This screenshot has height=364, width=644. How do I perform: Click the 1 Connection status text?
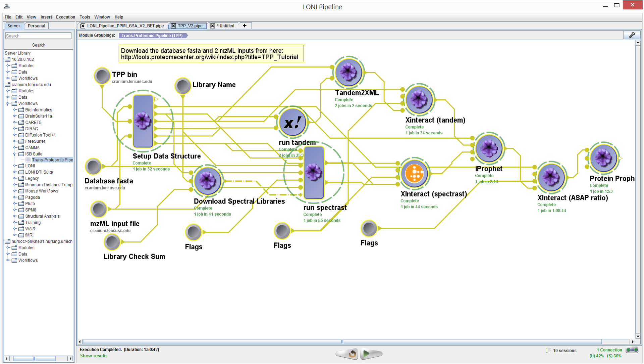pos(609,350)
